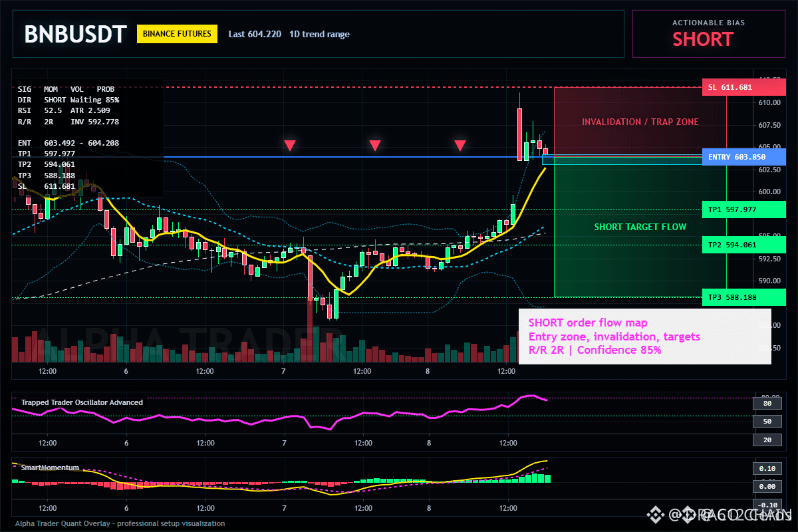This screenshot has width=798, height=532.
Task: Click the SHORT TARGET FLOW label
Action: 640,227
